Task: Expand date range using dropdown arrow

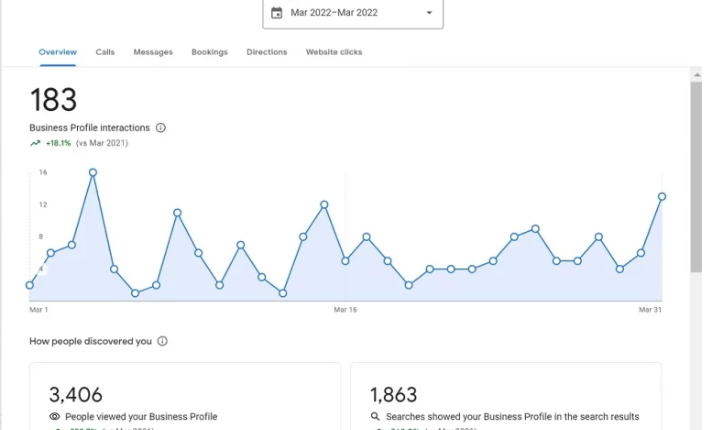Action: coord(429,13)
